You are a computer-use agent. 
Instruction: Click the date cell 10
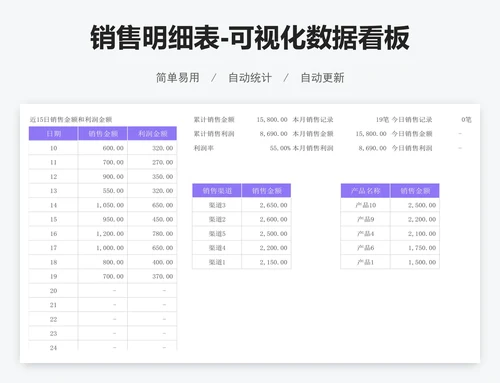pyautogui.click(x=53, y=148)
